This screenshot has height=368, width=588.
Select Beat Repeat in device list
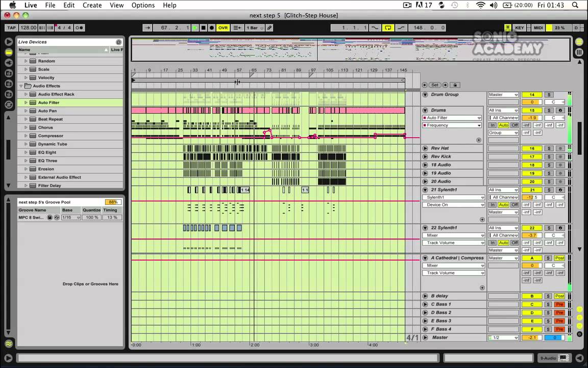coord(70,119)
